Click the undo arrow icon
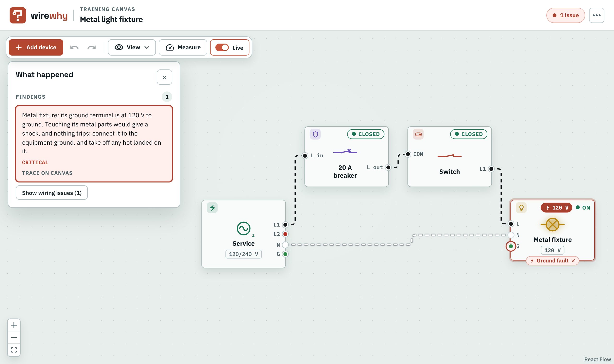The width and height of the screenshot is (614, 364). (74, 47)
